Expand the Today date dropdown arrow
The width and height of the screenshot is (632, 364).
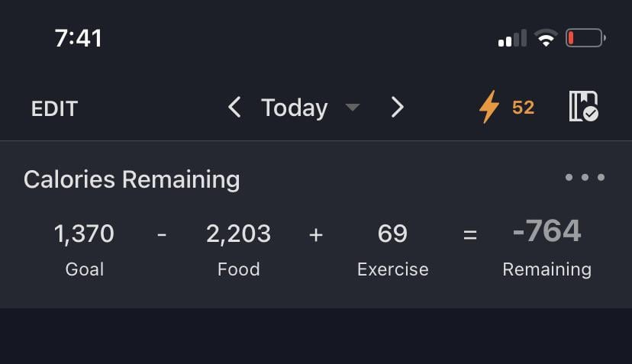pos(352,108)
